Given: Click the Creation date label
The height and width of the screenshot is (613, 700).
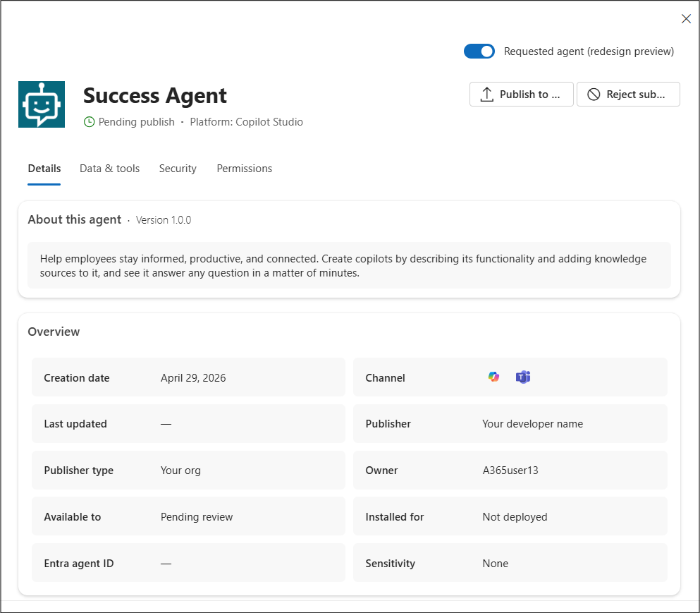Looking at the screenshot, I should point(77,378).
